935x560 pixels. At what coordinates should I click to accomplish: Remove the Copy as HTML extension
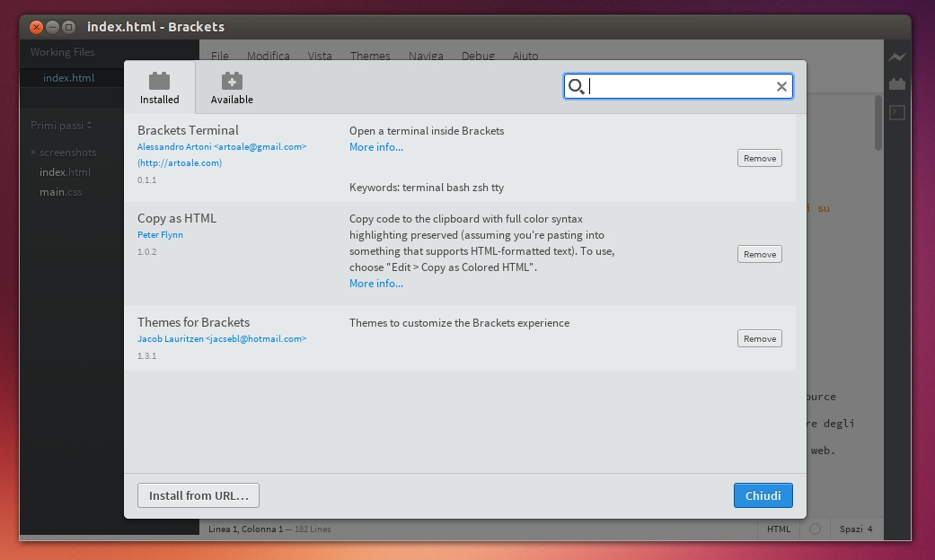coord(759,254)
